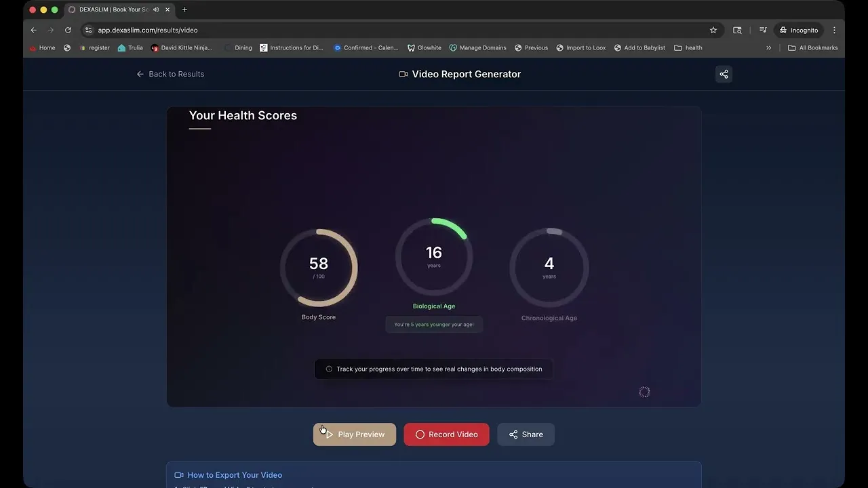Click the camera icon beside How to Export
This screenshot has height=488, width=868.
[179, 475]
